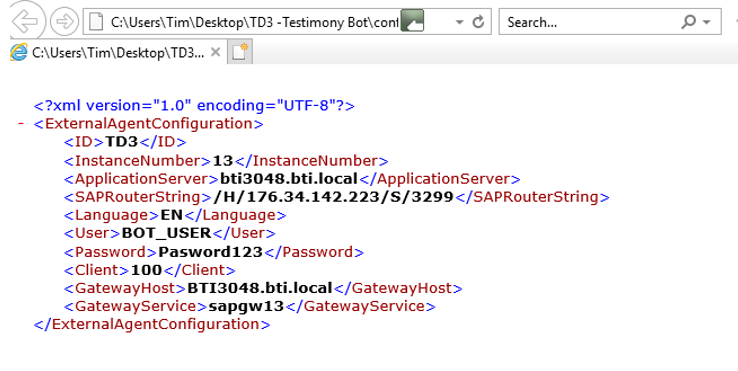The height and width of the screenshot is (371, 738).
Task: Open the search provider dropdown arrow
Action: point(706,22)
